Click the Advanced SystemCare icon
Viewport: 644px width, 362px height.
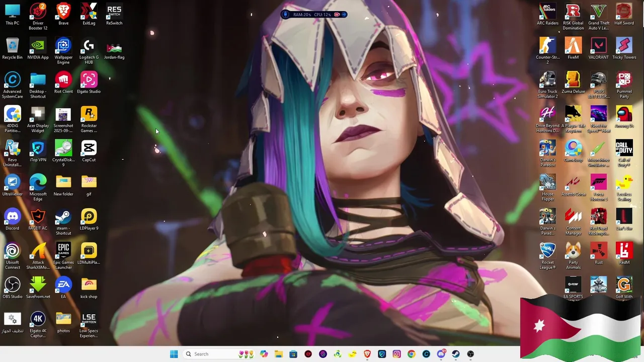click(x=13, y=85)
